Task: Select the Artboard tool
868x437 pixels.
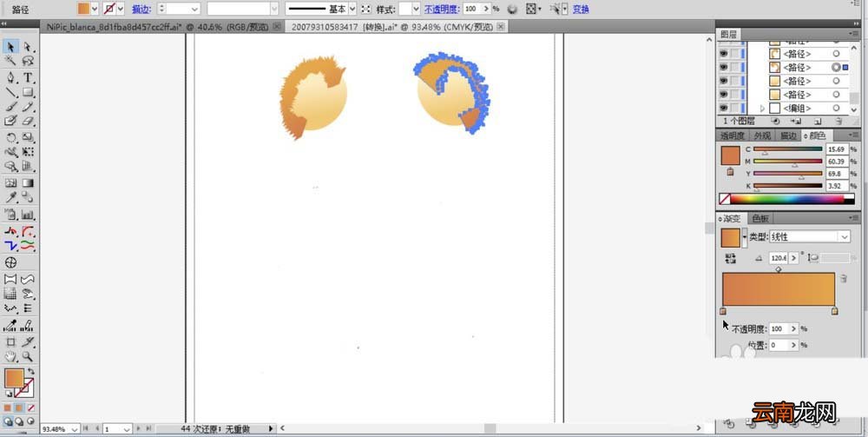Action: 11,341
